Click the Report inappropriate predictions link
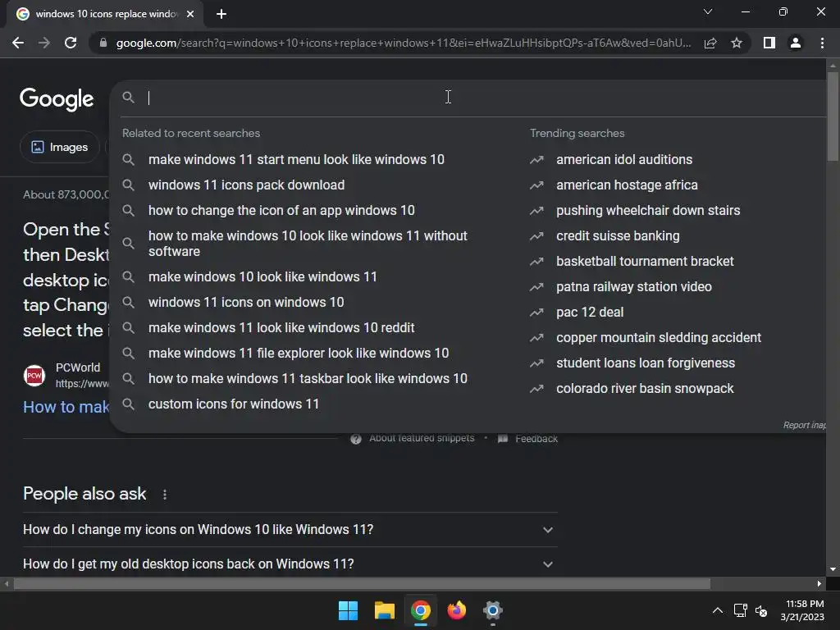Viewport: 840px width, 630px height. [804, 425]
